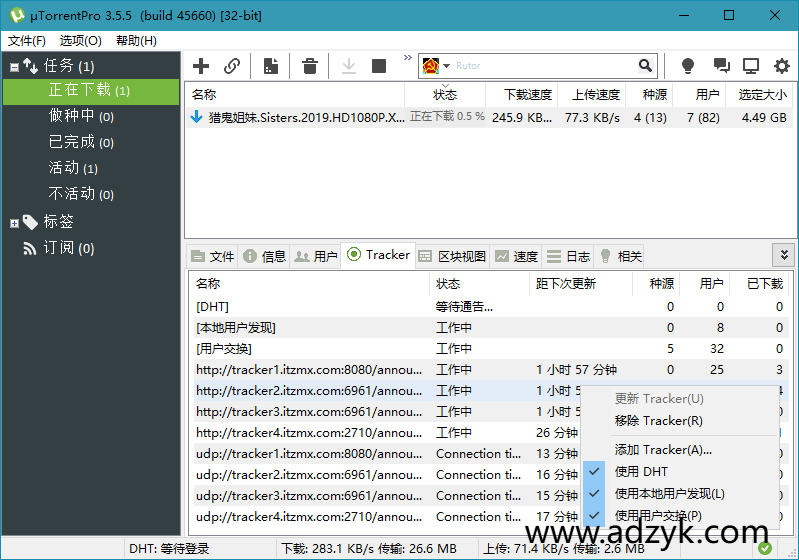799x560 pixels.
Task: Expand toolbar overflow chevron
Action: (408, 57)
